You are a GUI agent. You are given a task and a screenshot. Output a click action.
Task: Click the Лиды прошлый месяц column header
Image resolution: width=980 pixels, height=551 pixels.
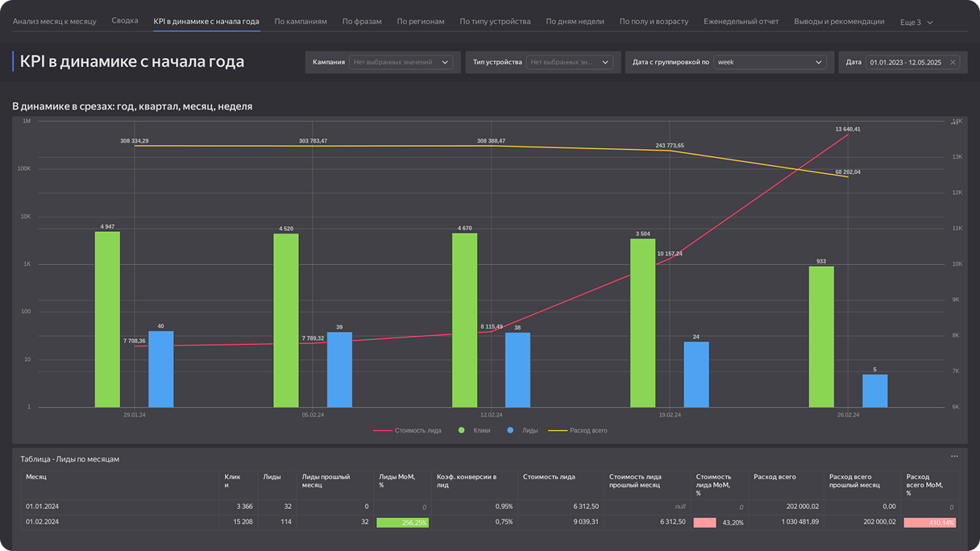coord(334,485)
